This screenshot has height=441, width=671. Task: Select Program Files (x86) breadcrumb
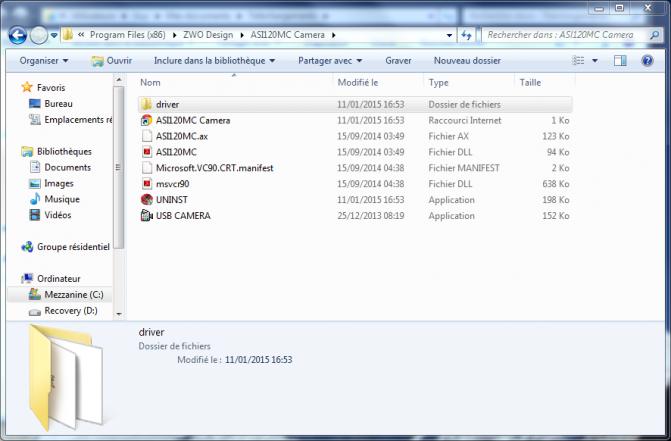pyautogui.click(x=128, y=35)
